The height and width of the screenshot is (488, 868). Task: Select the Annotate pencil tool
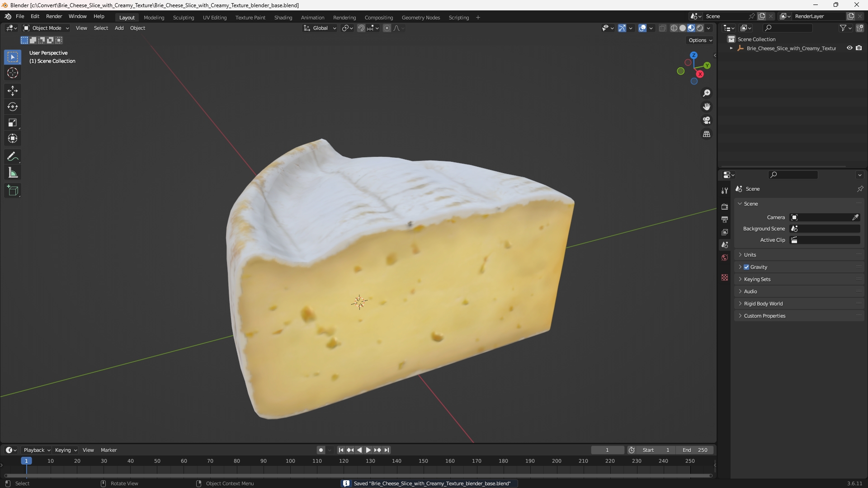[x=13, y=157]
